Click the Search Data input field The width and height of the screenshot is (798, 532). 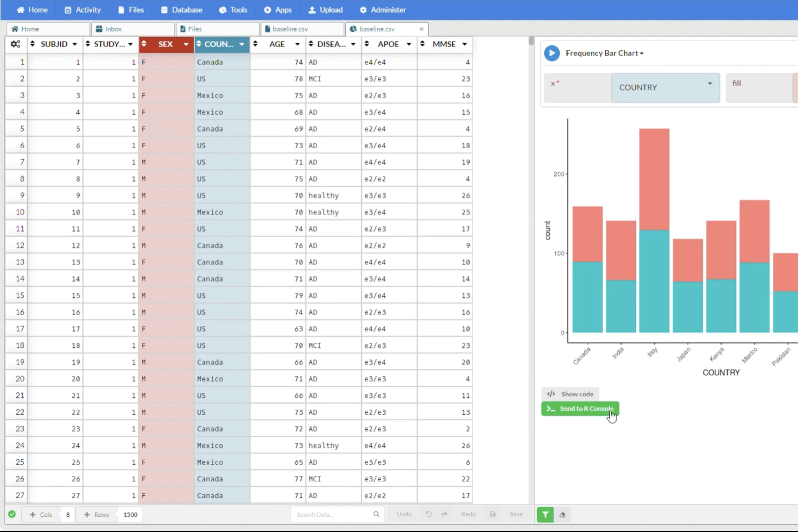pyautogui.click(x=332, y=514)
